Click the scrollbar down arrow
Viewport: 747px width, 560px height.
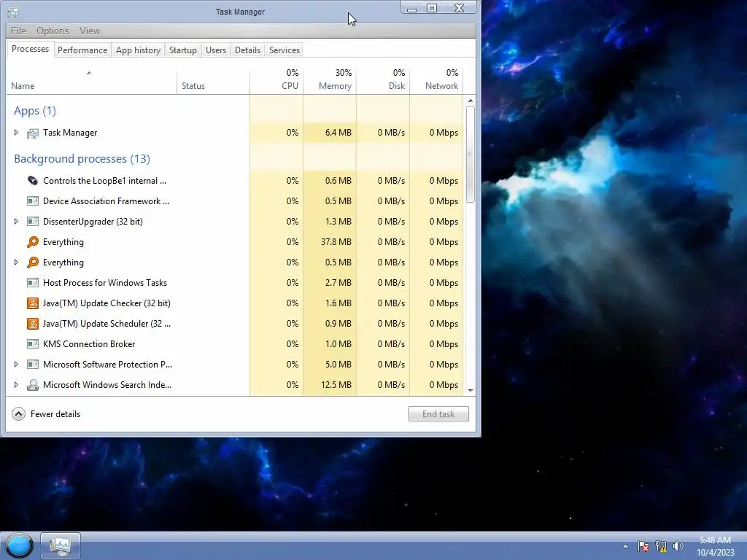(471, 391)
